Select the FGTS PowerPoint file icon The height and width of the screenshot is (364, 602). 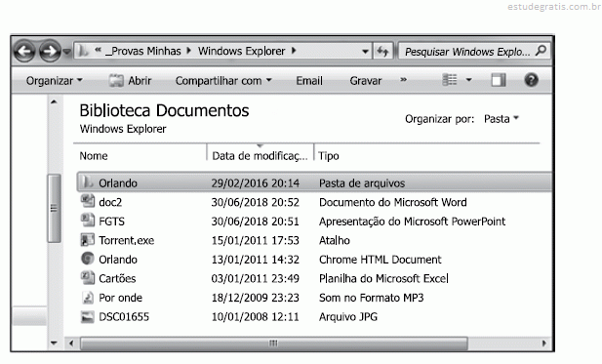(88, 220)
